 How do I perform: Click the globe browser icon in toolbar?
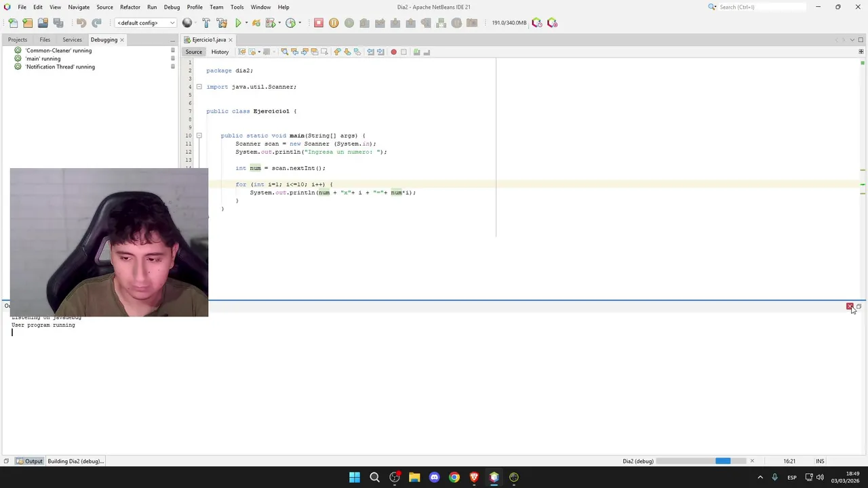click(187, 23)
